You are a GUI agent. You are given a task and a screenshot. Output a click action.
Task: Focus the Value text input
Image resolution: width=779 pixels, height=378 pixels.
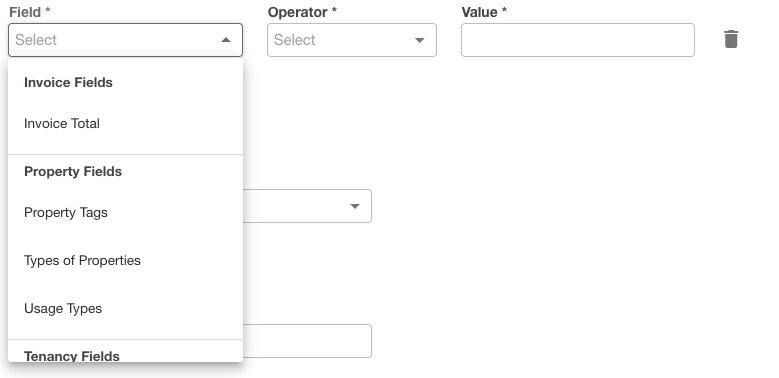[578, 40]
